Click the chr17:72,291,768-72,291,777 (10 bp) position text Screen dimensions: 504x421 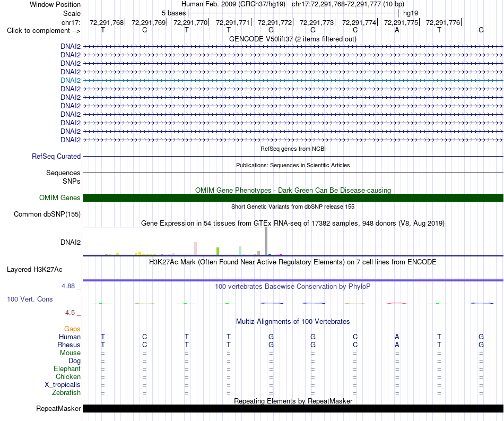point(348,4)
